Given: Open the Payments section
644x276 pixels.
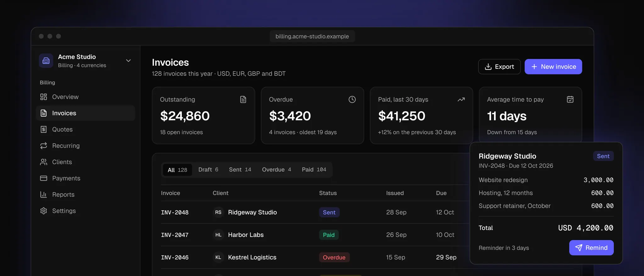Looking at the screenshot, I should 86,178.
